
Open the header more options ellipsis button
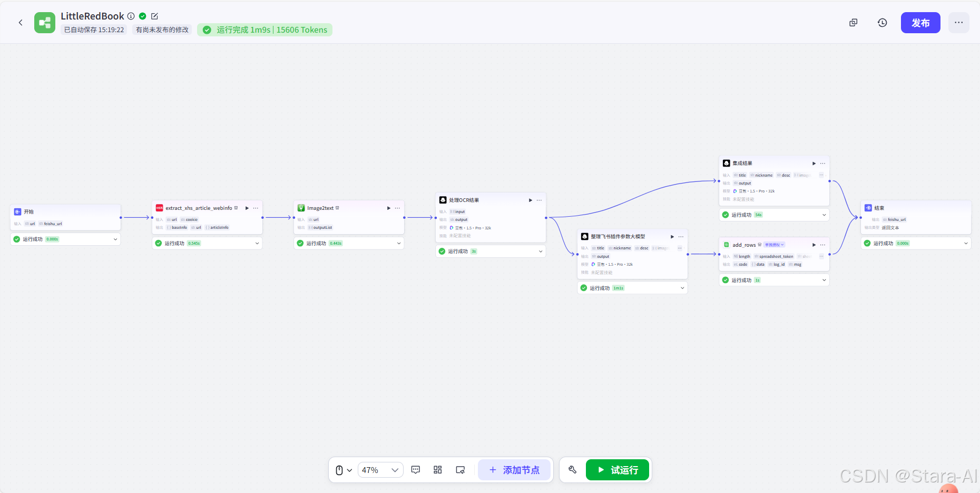click(959, 23)
